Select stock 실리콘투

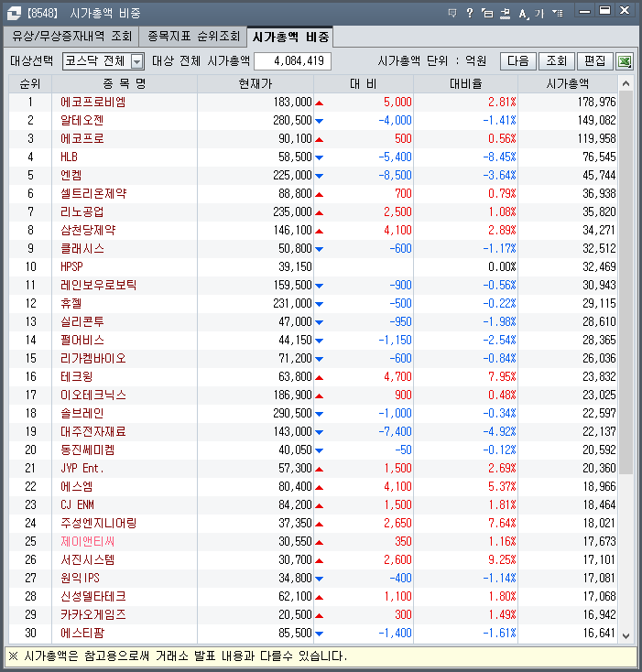[82, 322]
